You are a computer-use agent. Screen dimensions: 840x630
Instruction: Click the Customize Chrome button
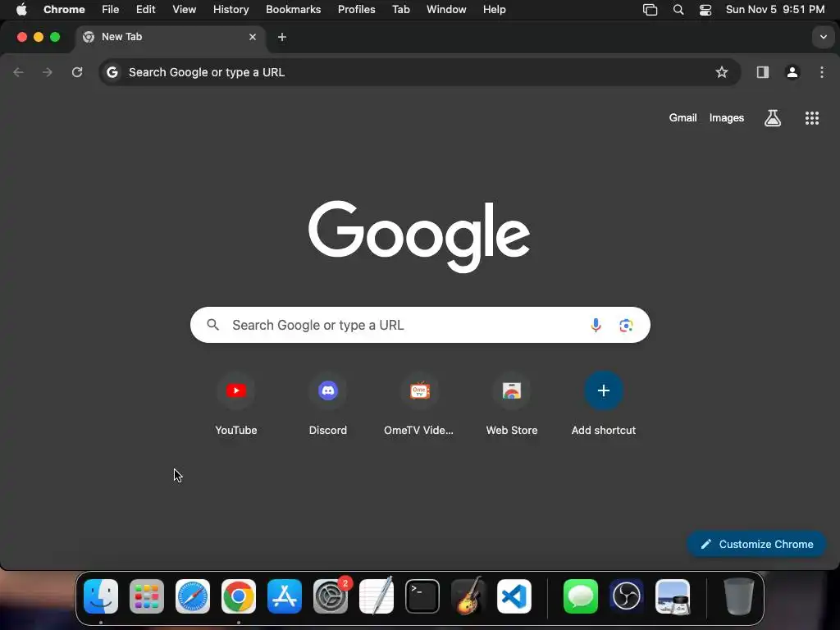[x=756, y=545]
